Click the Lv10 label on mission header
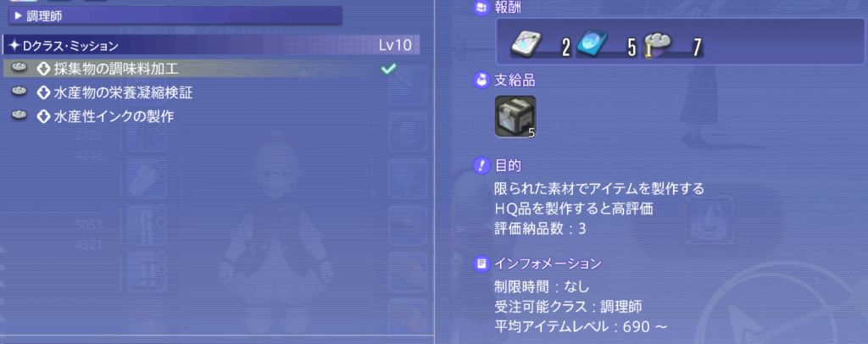 pyautogui.click(x=395, y=46)
